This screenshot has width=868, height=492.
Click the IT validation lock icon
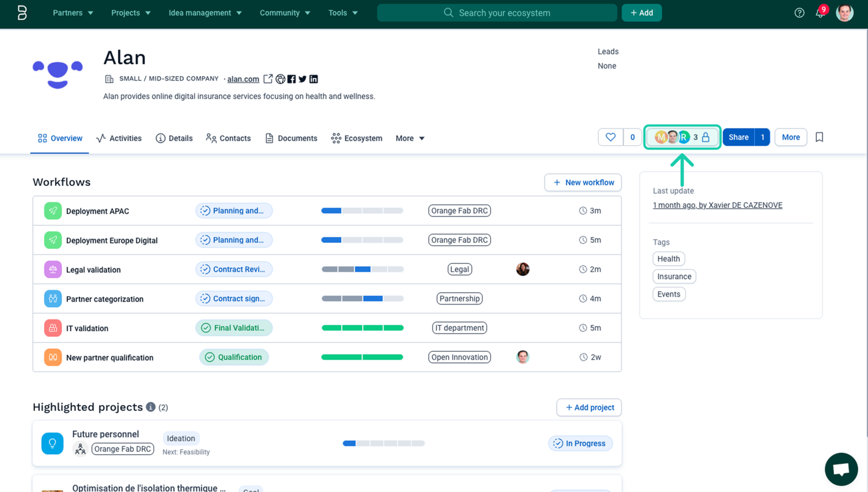tap(53, 328)
